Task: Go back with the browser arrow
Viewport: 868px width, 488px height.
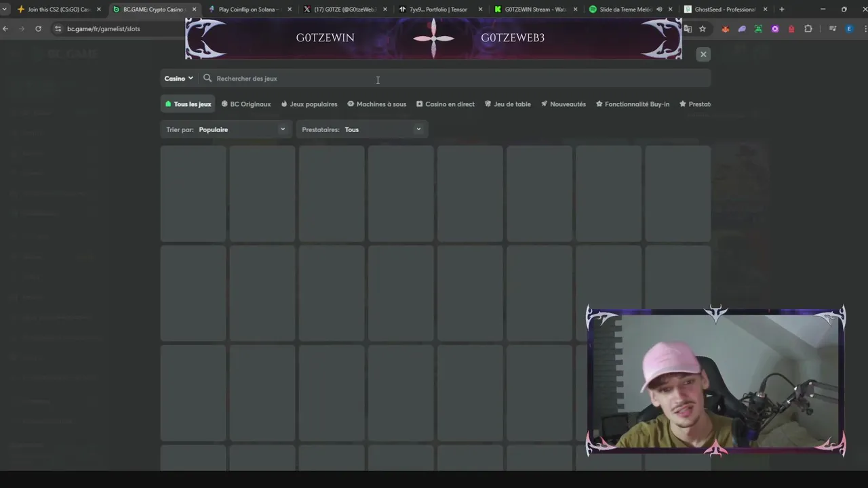Action: pos(6,28)
